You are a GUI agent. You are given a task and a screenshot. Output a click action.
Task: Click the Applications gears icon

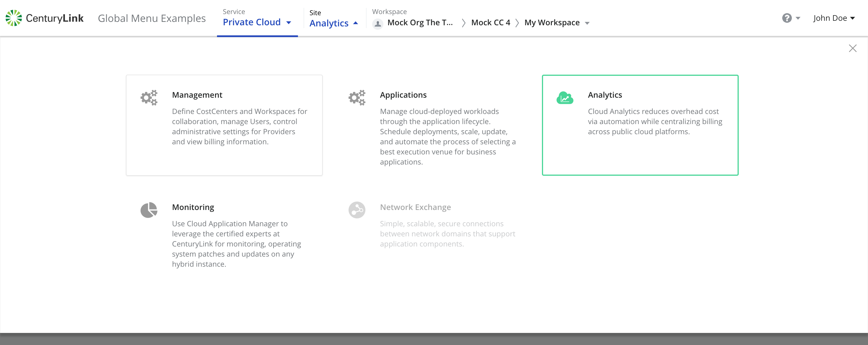357,98
